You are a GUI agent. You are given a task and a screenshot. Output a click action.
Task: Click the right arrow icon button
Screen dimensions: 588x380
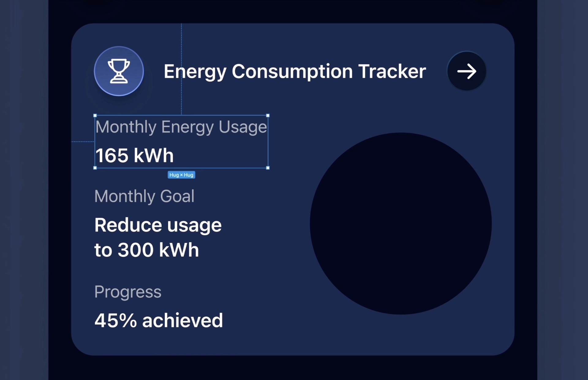[x=467, y=71]
